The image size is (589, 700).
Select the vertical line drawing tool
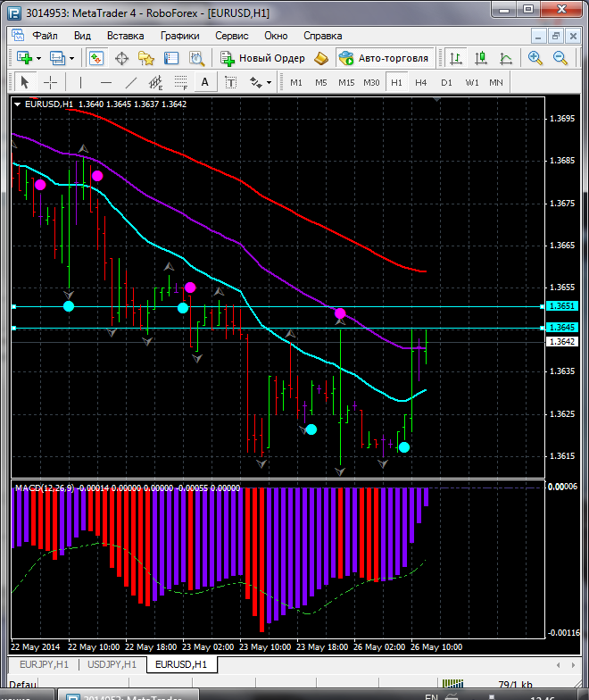pyautogui.click(x=80, y=82)
